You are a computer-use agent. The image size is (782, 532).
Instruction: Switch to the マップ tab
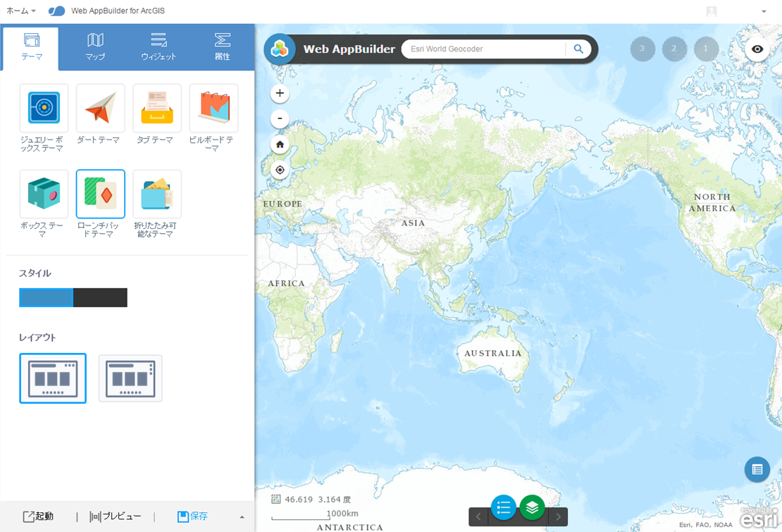coord(95,48)
